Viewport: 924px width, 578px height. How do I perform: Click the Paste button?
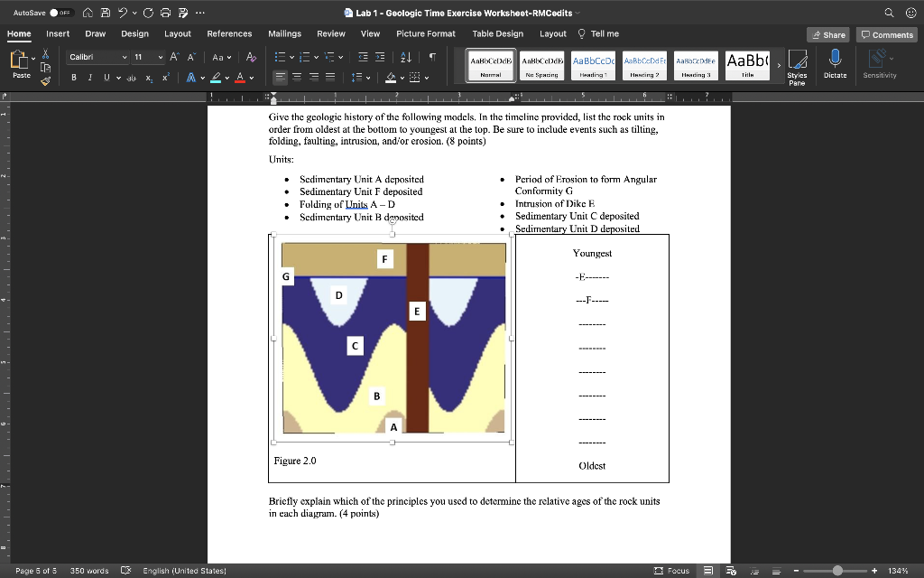point(22,64)
